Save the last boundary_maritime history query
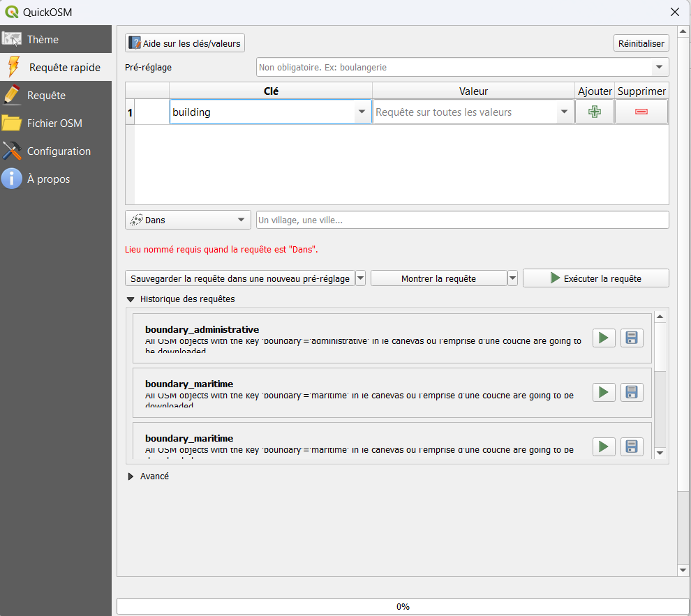The width and height of the screenshot is (691, 616). point(632,447)
